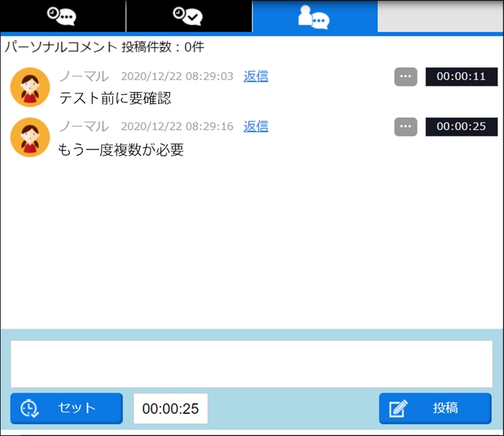
Task: Open the pending timed comments tab
Action: coord(63,16)
